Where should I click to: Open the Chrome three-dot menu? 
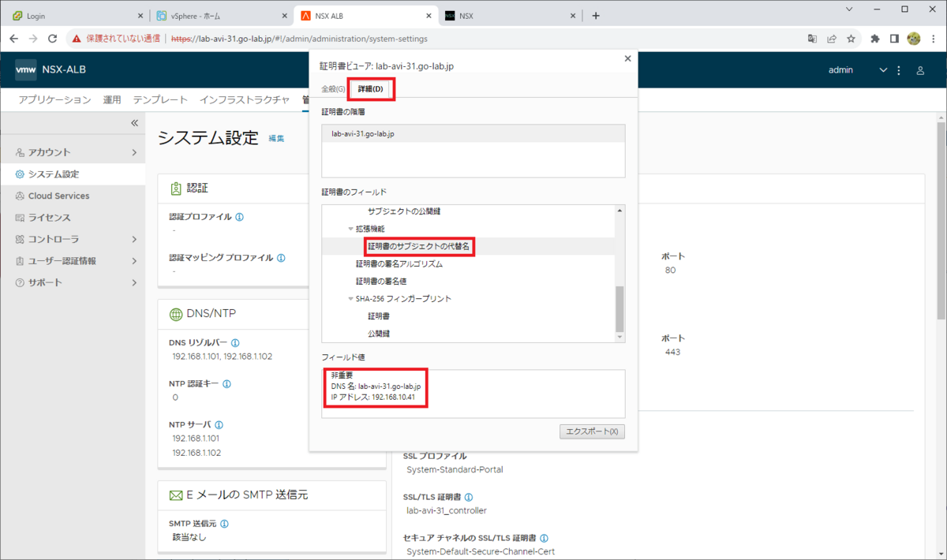(x=934, y=38)
